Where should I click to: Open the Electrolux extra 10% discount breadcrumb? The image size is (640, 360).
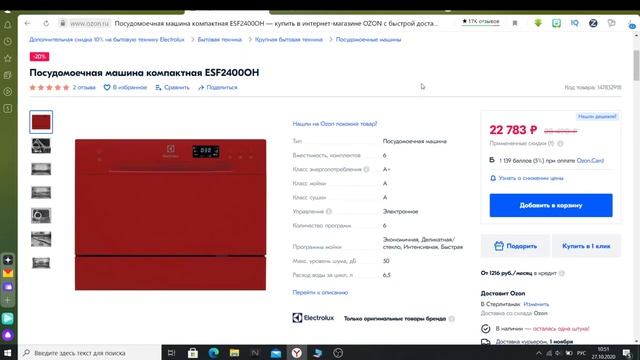(107, 40)
